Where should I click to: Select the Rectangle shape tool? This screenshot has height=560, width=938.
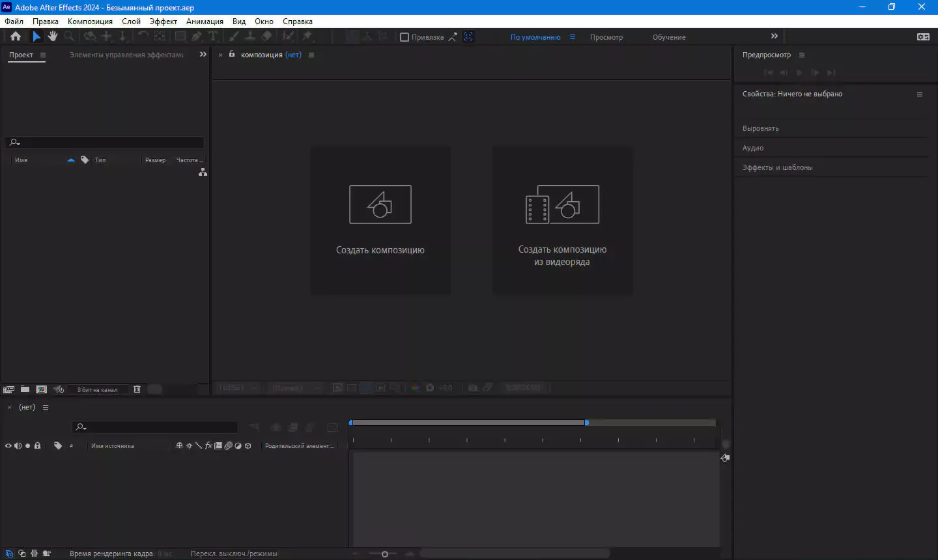pos(180,36)
